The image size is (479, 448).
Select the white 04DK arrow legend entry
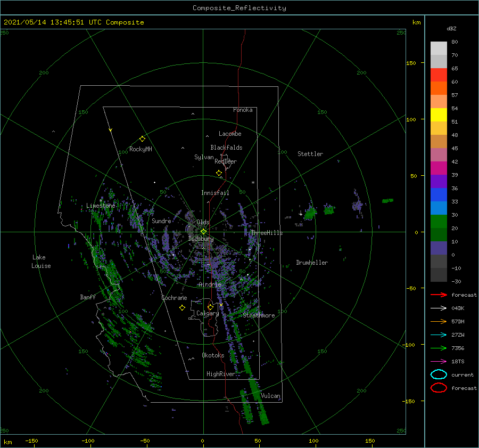[439, 308]
